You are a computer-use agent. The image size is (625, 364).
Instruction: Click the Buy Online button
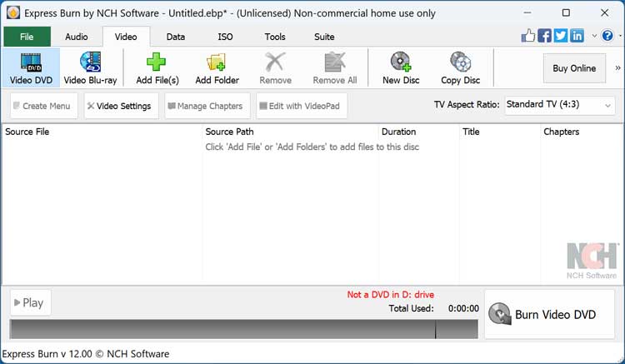pyautogui.click(x=574, y=68)
